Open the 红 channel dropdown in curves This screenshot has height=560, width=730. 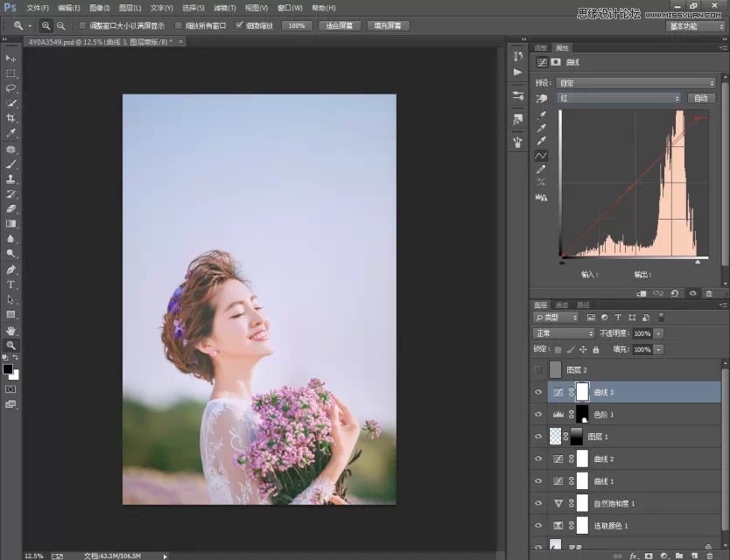pyautogui.click(x=619, y=98)
